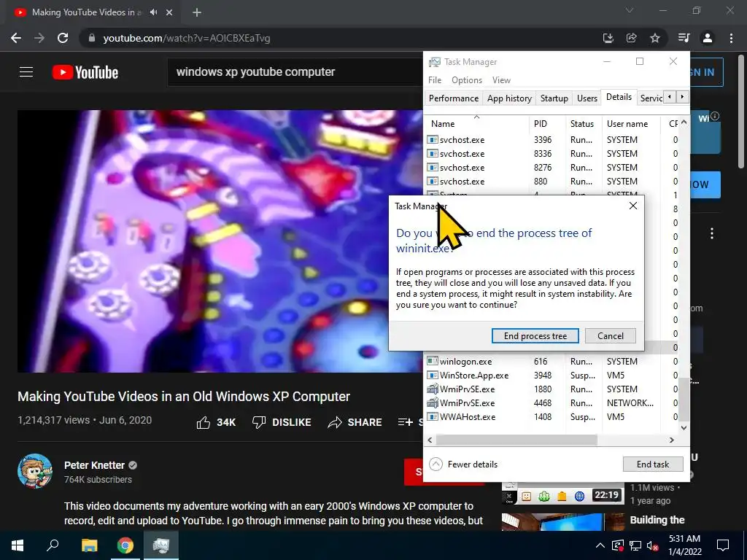Open File Explorer from taskbar

(x=89, y=545)
